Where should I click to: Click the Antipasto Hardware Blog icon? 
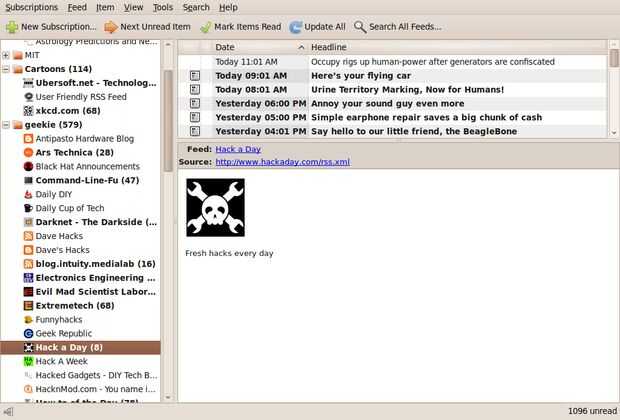click(x=28, y=139)
